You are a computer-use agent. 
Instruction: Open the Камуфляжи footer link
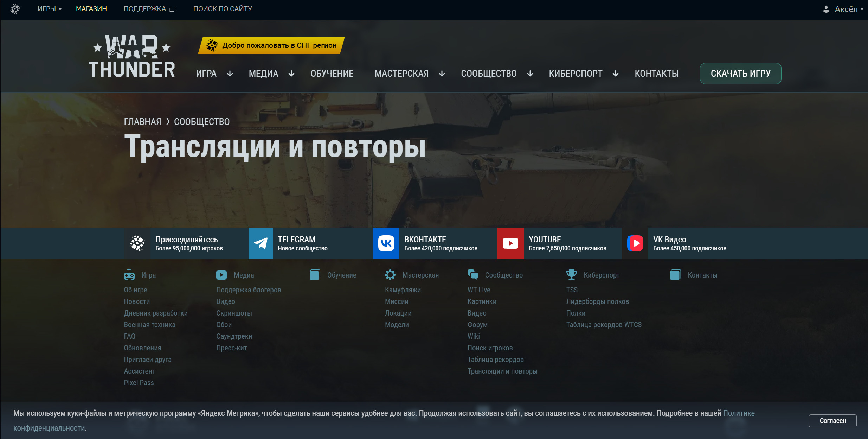click(x=403, y=290)
